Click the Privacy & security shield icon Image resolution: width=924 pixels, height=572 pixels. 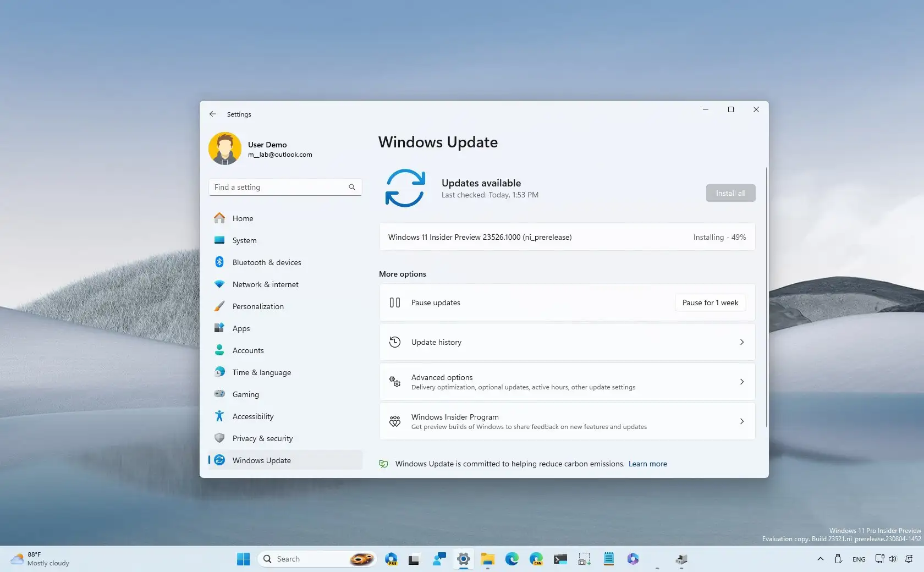221,438
